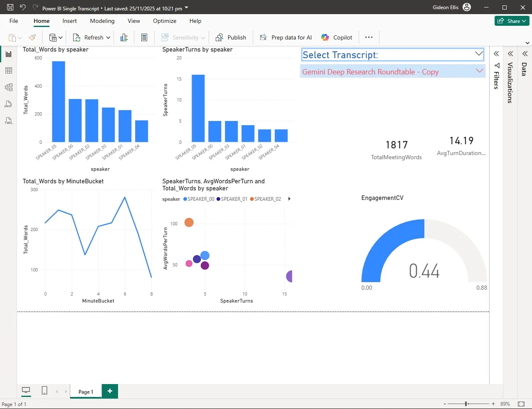Switch to desktop layout view
Viewport: 532px width, 409px height.
pos(26,390)
